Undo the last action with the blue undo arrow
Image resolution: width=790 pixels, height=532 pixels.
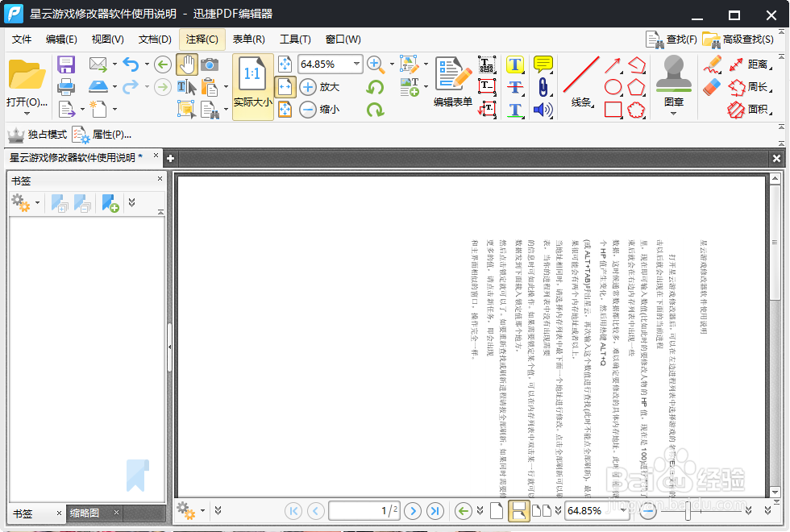tap(131, 64)
